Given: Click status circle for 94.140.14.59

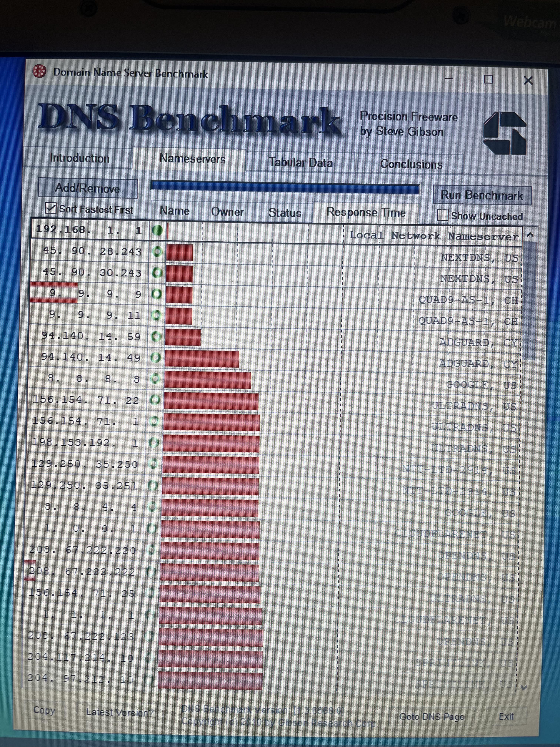Looking at the screenshot, I should pos(156,336).
